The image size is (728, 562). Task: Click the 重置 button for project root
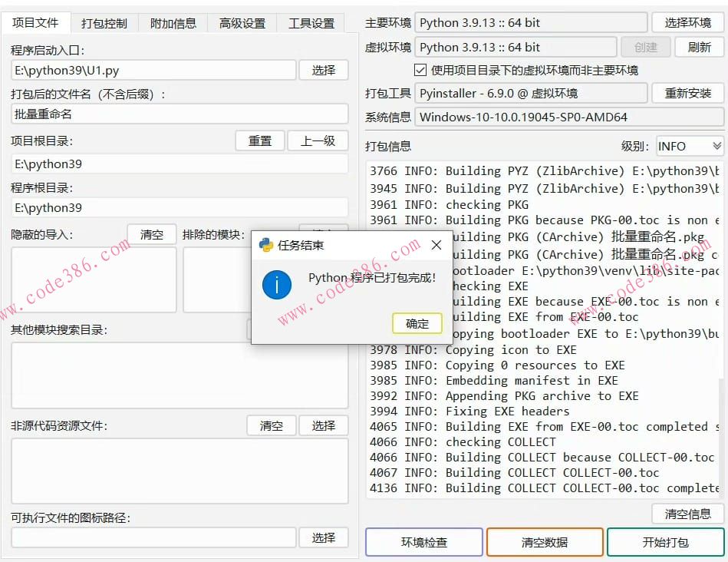pos(259,140)
